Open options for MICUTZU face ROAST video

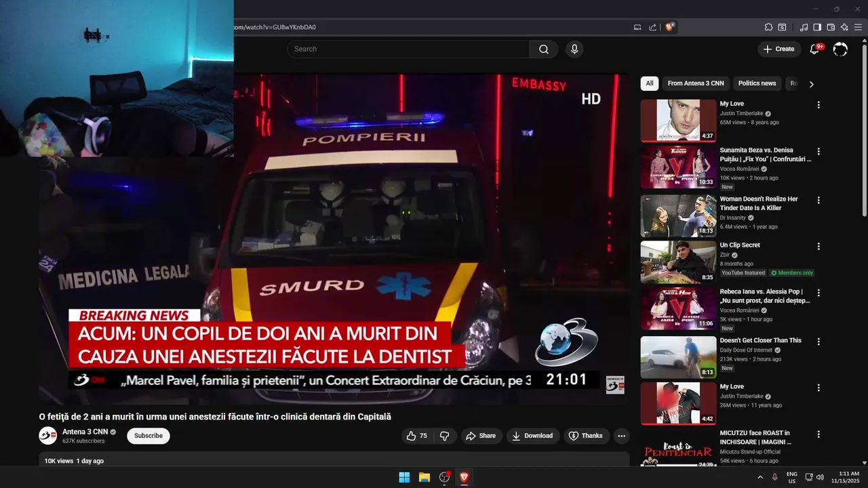(818, 434)
